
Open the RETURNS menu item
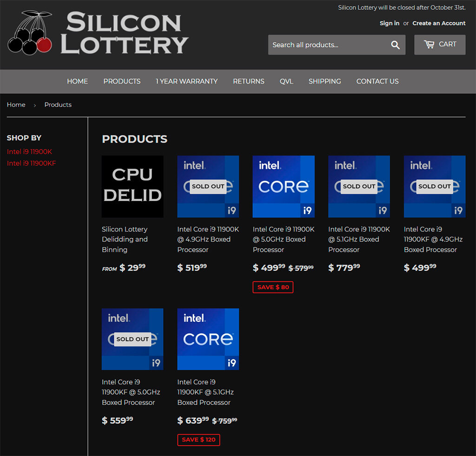click(249, 81)
